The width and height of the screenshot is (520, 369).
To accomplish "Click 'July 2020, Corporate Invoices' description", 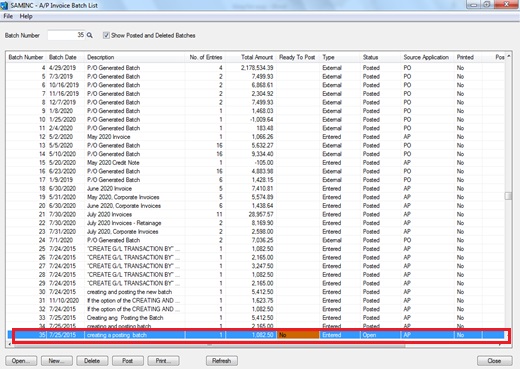I will (123, 232).
